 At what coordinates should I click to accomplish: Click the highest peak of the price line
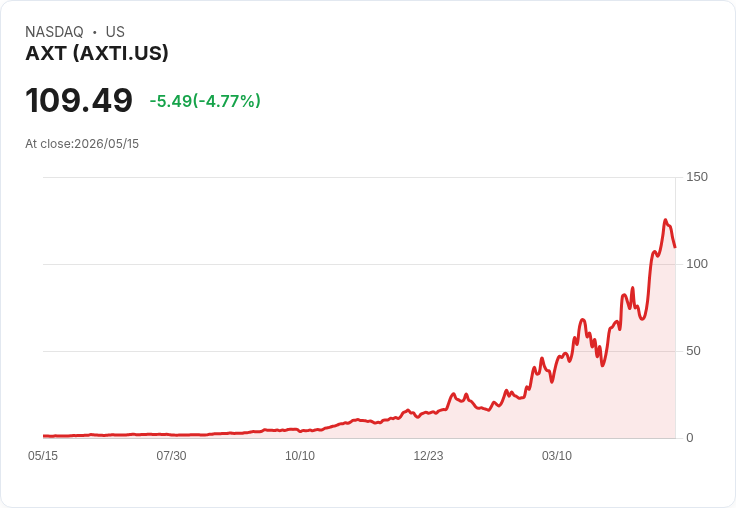665,220
